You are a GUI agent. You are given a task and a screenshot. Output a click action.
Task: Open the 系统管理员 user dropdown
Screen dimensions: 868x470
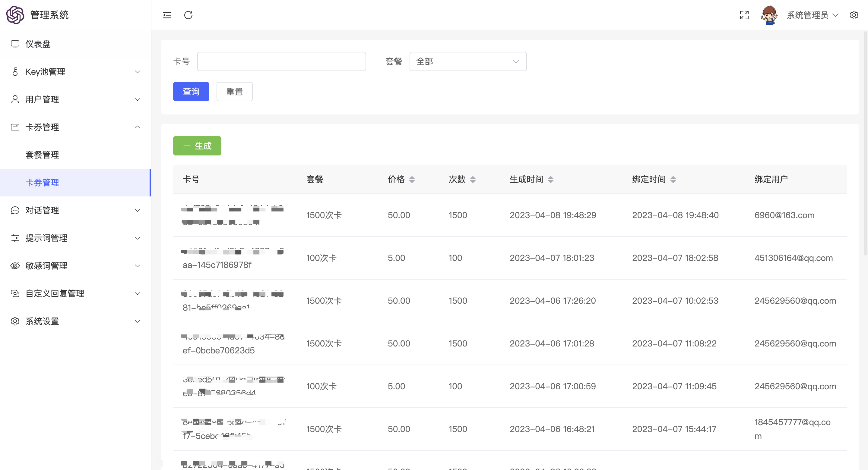click(x=813, y=15)
